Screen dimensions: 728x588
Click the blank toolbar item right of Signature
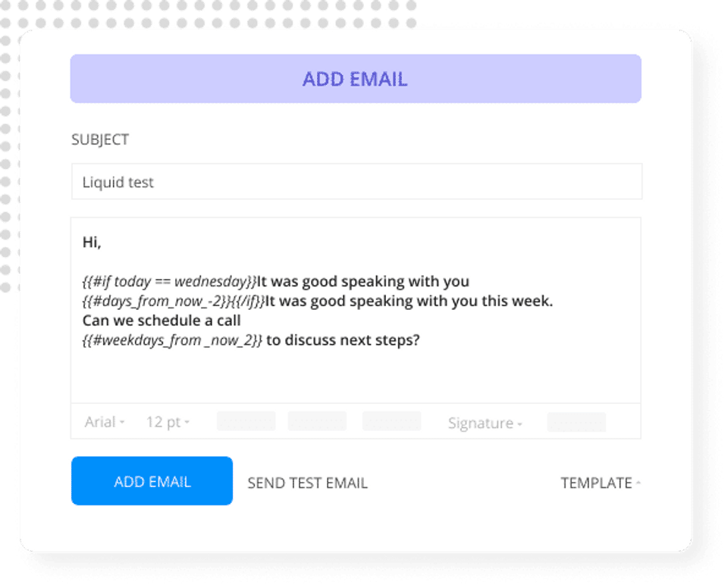pyautogui.click(x=576, y=422)
